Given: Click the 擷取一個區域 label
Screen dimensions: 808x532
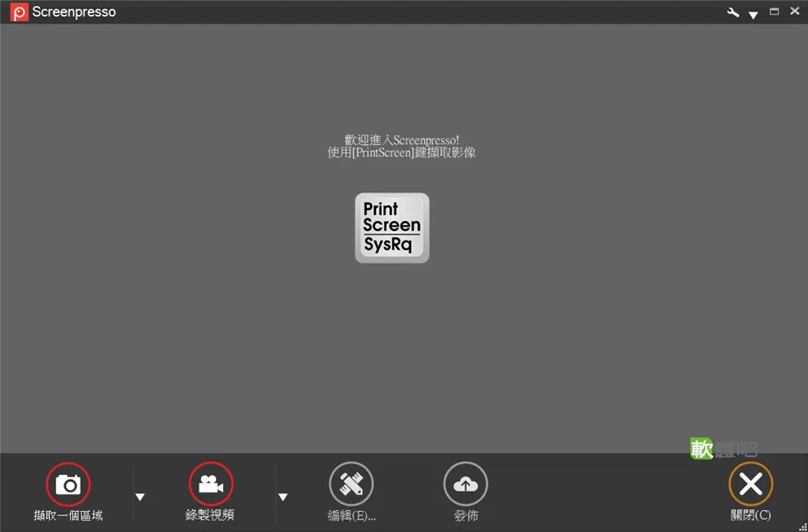Looking at the screenshot, I should [68, 515].
